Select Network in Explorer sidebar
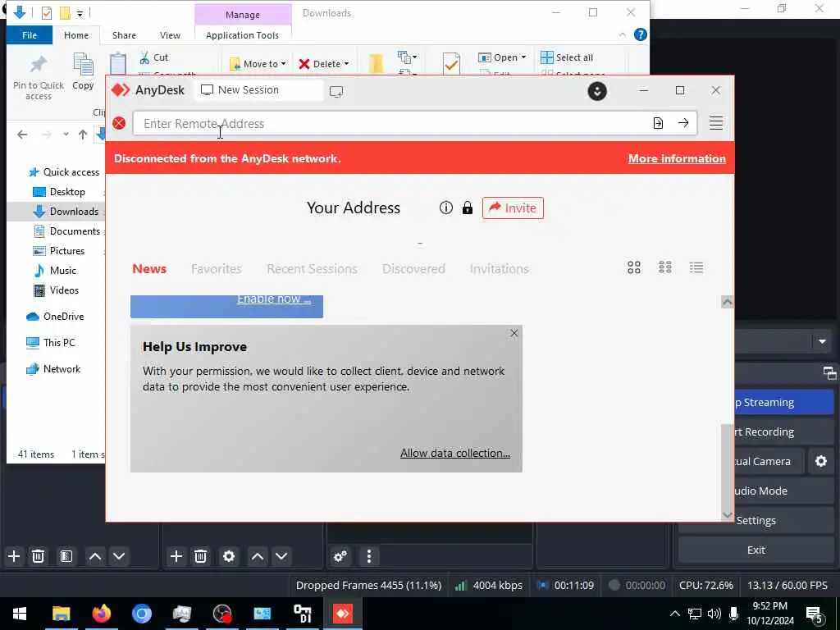This screenshot has height=630, width=840. tap(53, 368)
